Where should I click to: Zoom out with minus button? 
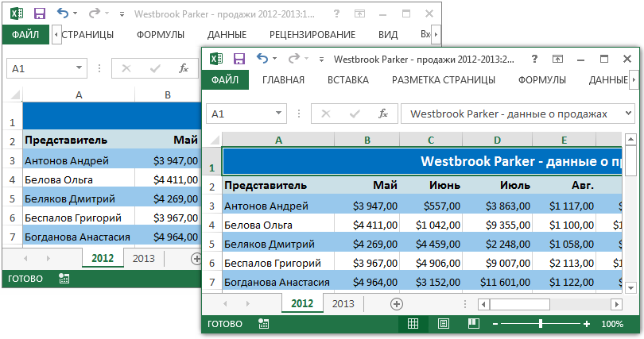[495, 324]
